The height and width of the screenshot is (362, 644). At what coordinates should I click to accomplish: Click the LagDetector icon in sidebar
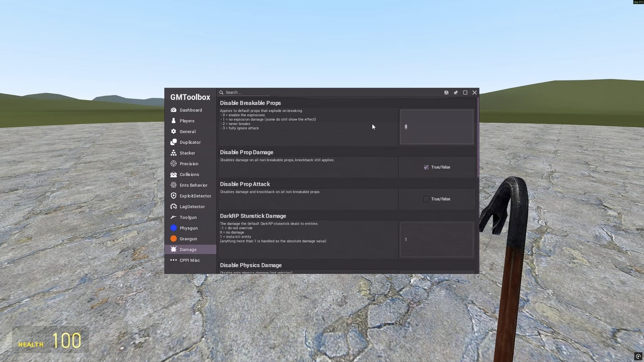pyautogui.click(x=173, y=207)
